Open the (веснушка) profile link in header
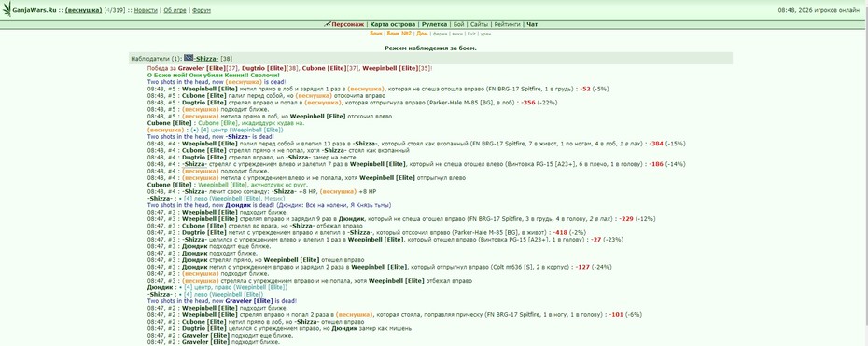This screenshot has height=346, width=868. [84, 10]
